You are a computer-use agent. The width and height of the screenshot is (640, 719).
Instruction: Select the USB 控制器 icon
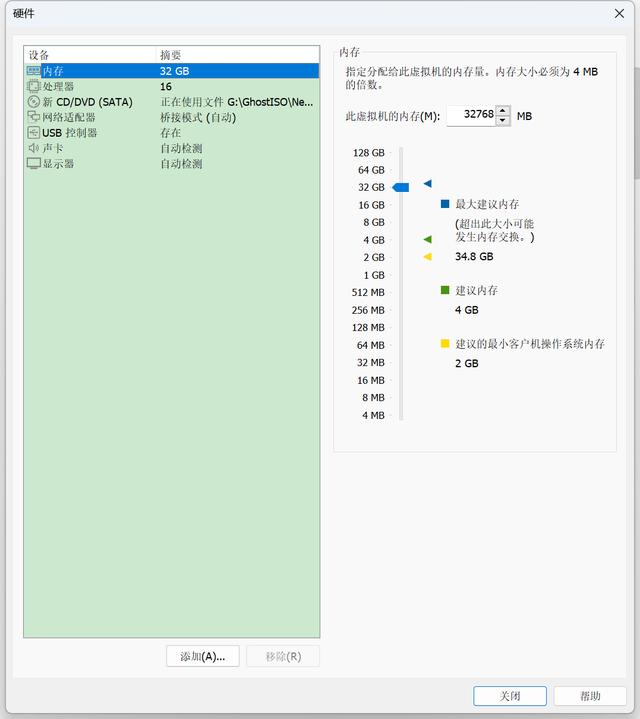click(34, 133)
